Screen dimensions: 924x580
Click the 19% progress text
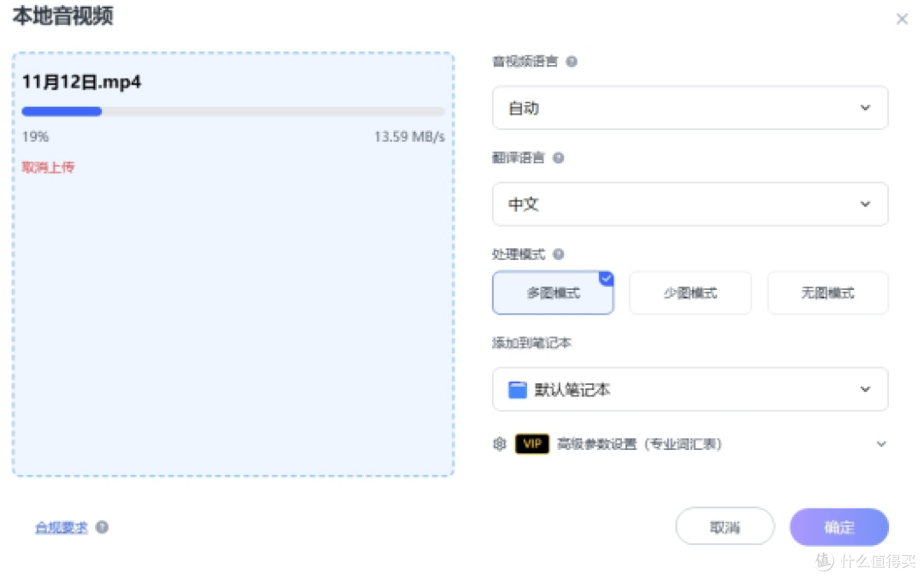[35, 137]
